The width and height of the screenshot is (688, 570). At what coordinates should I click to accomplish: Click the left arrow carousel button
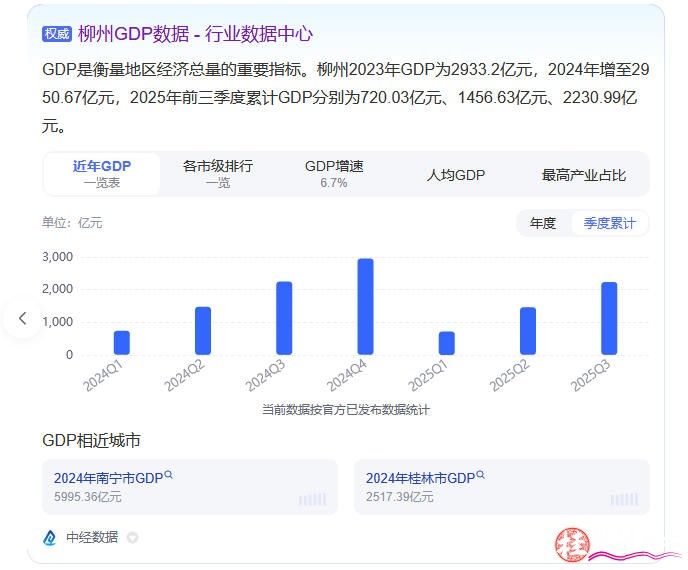pyautogui.click(x=22, y=319)
